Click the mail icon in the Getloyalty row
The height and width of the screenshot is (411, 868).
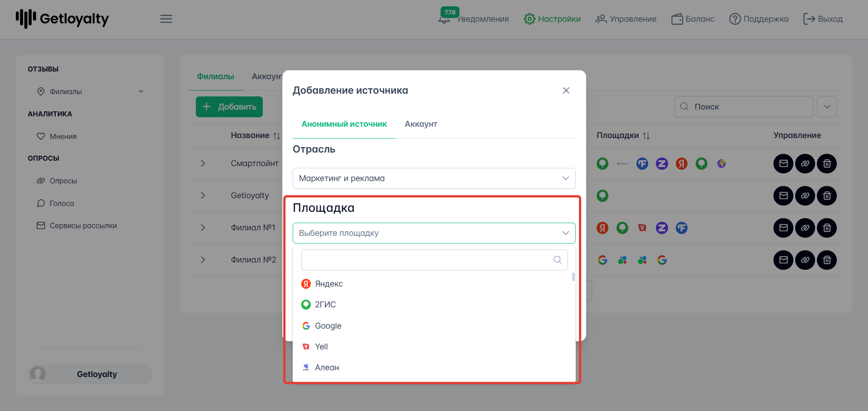pos(783,196)
